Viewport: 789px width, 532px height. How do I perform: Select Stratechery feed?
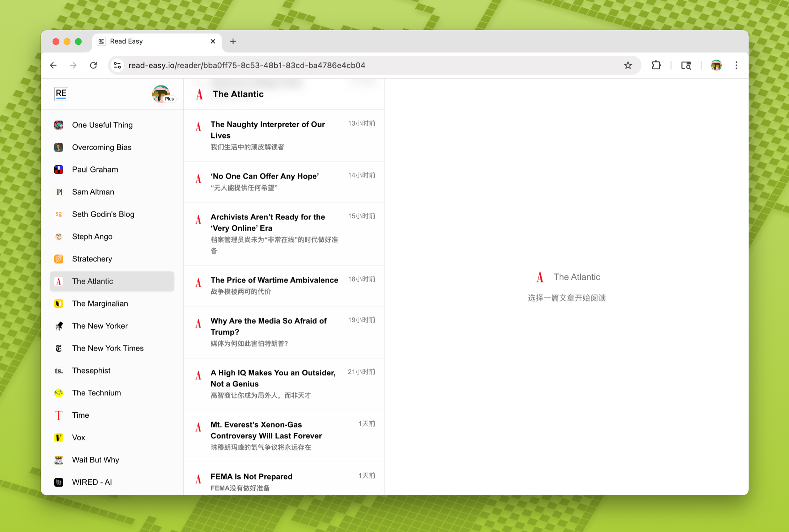[x=112, y=259]
